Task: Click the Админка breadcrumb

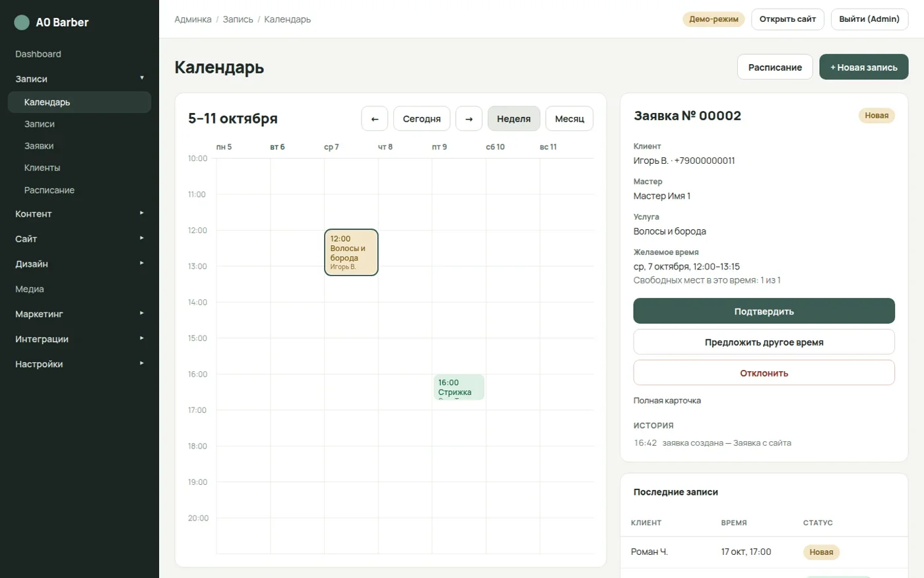Action: (x=193, y=20)
